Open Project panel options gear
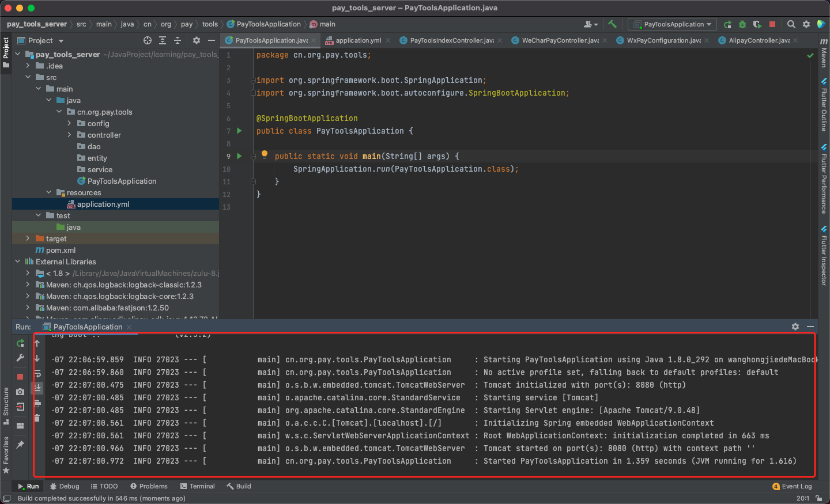 [197, 40]
